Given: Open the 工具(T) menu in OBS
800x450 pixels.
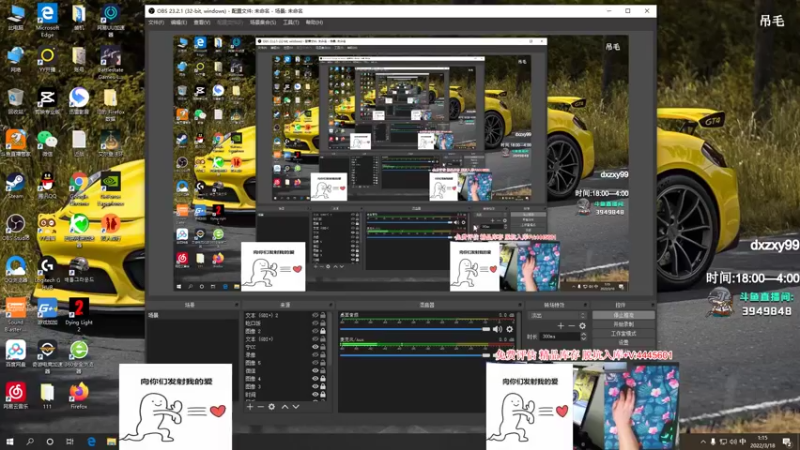Looking at the screenshot, I should [x=291, y=22].
